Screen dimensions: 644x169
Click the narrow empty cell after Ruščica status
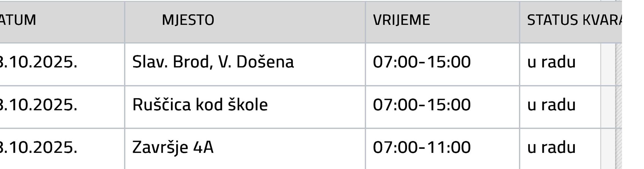click(608, 107)
